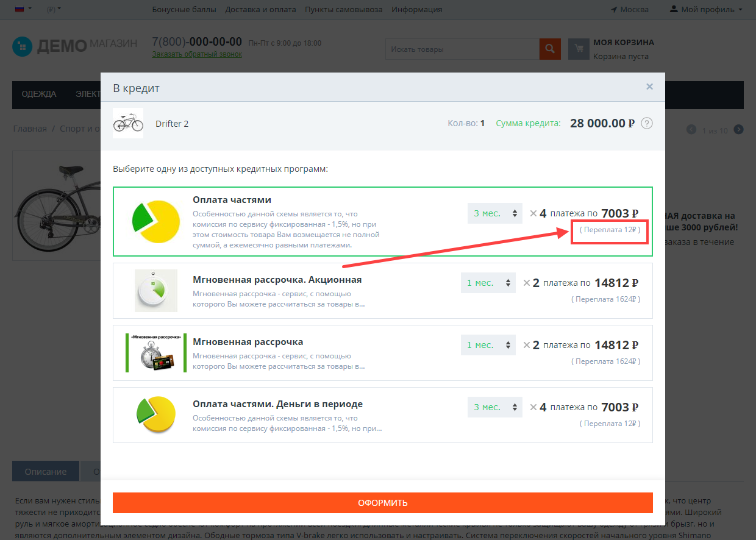Click the Мгновенная рассрочка. Акционная title
This screenshot has height=540, width=756.
click(x=277, y=280)
